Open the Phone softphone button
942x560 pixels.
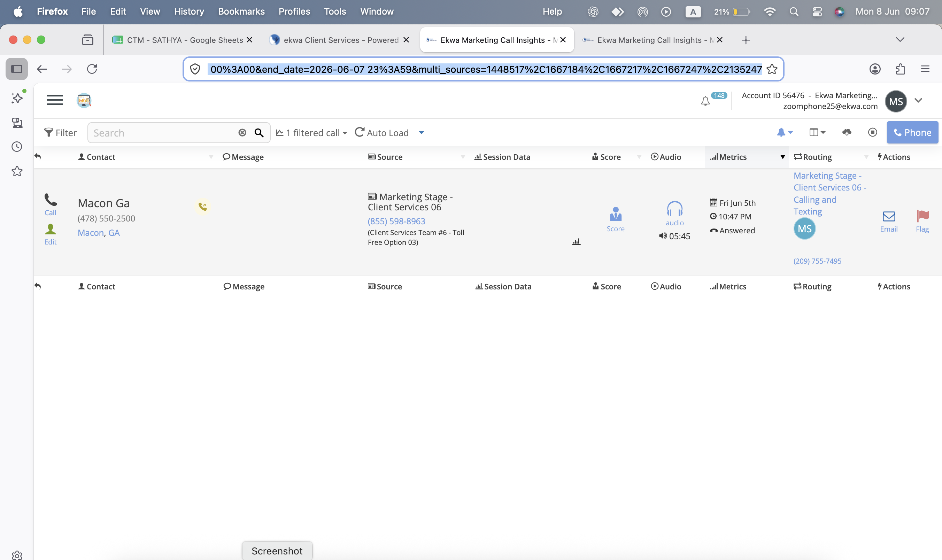[912, 132]
